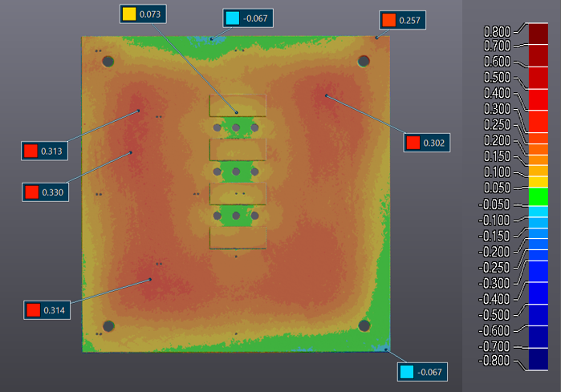Click the orange-red swatch in the 0.257 label
Image resolution: width=561 pixels, height=392 pixels.
[x=388, y=20]
